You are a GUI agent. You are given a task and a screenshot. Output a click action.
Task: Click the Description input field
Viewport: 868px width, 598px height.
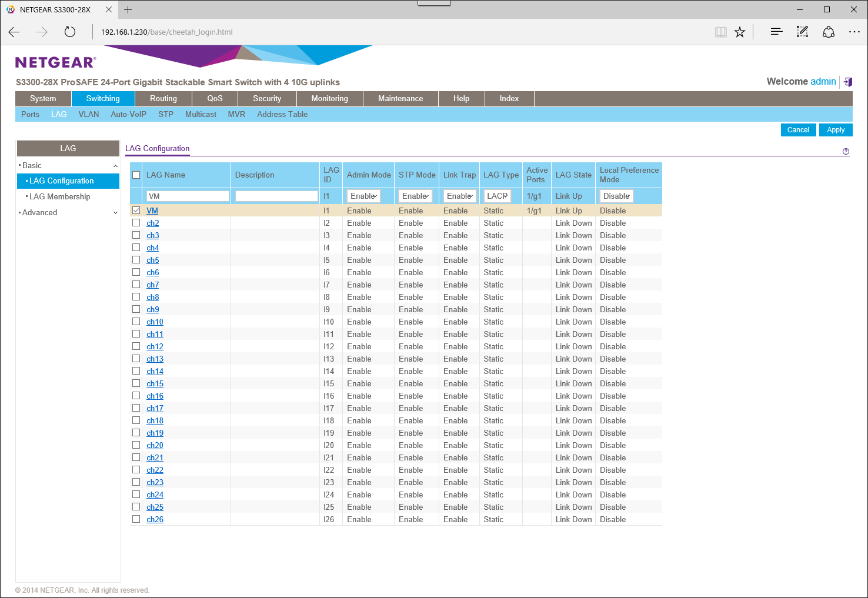point(276,196)
